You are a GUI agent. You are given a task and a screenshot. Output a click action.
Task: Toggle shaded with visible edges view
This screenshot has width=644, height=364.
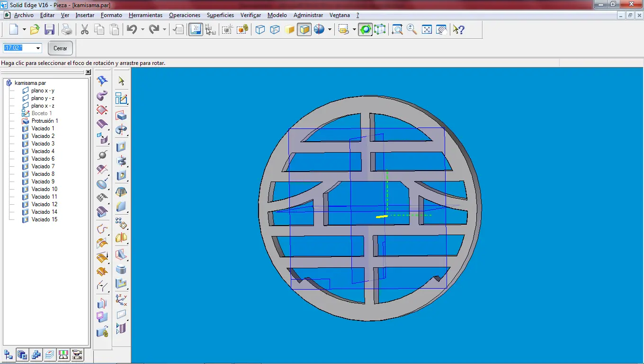pos(304,30)
